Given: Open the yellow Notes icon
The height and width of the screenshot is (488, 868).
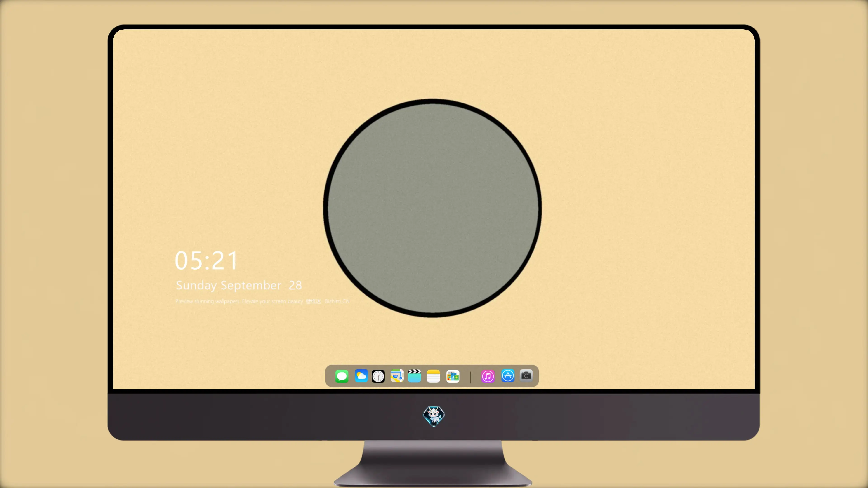Looking at the screenshot, I should point(433,376).
